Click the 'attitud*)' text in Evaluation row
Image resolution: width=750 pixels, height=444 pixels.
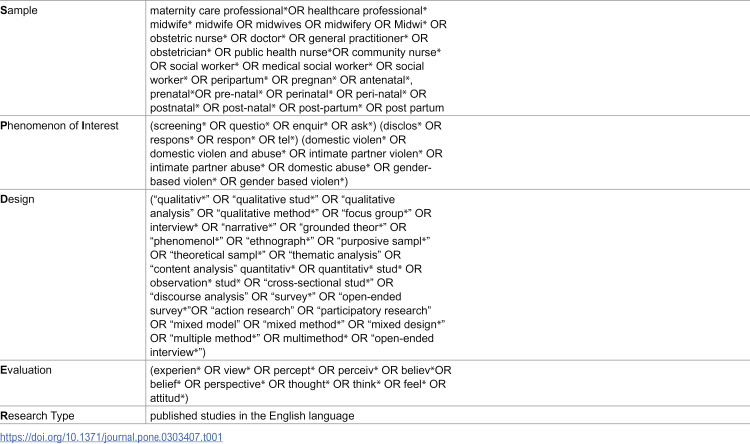169,398
